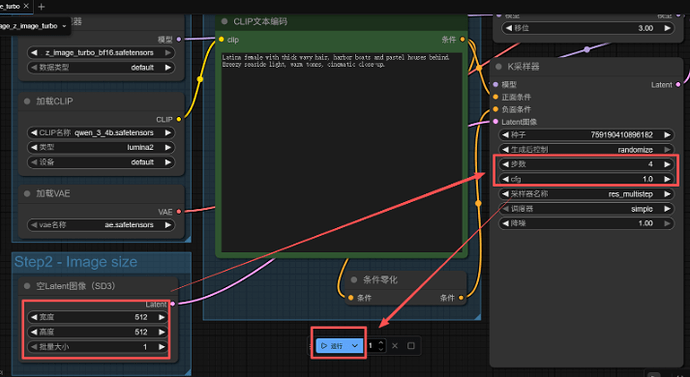Click the 条件 output port on CLIP文本编码
Screen dimensions: 690x377
462,40
